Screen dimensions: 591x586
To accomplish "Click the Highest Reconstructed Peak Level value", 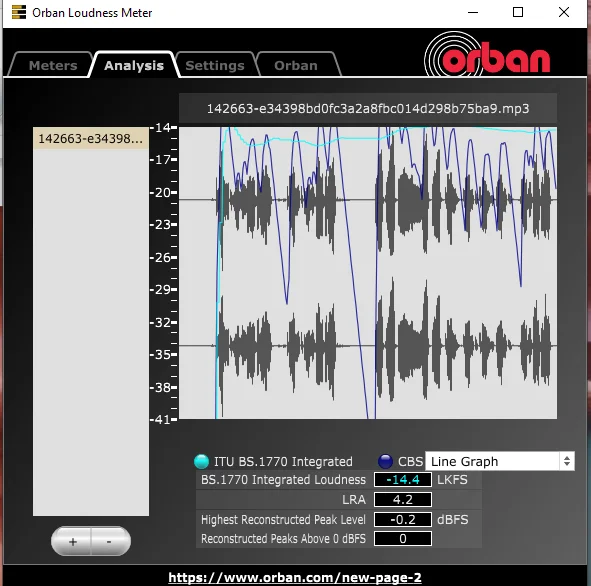I will click(403, 519).
